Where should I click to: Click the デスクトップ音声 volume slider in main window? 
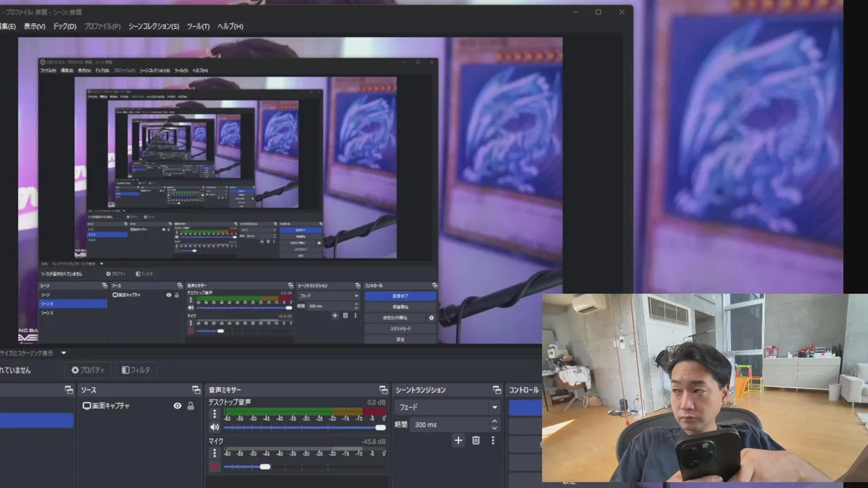(304, 427)
